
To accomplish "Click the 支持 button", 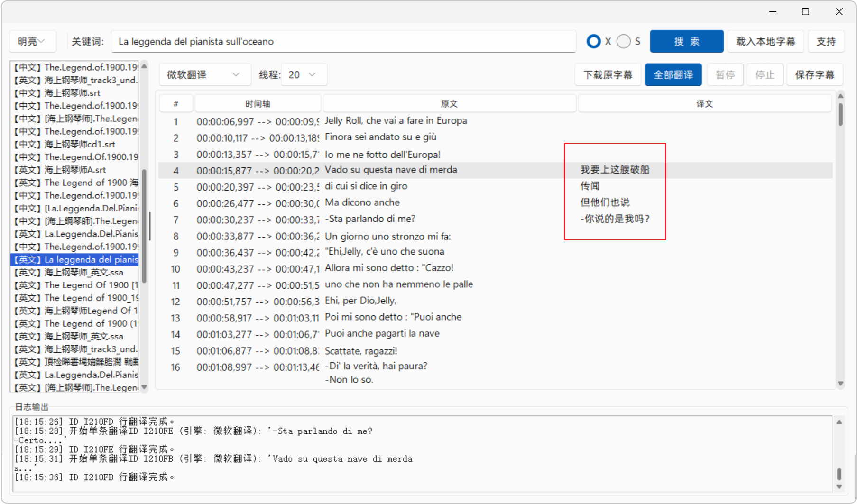I will [826, 42].
